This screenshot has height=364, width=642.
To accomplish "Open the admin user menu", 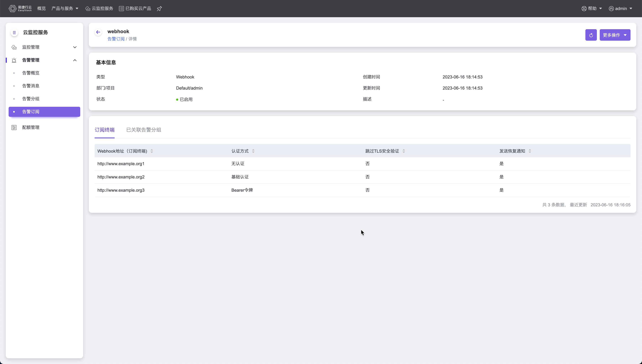I will coord(621,8).
